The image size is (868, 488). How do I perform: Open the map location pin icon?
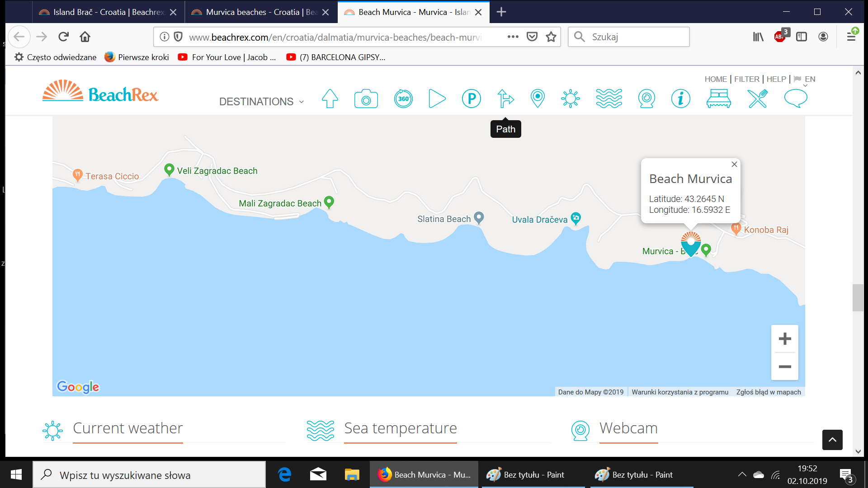coord(538,99)
